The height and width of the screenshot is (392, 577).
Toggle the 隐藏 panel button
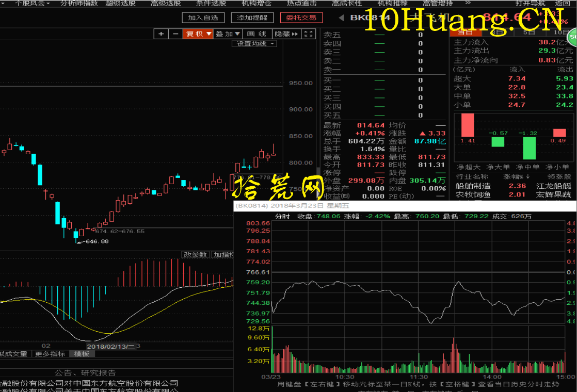click(x=286, y=34)
